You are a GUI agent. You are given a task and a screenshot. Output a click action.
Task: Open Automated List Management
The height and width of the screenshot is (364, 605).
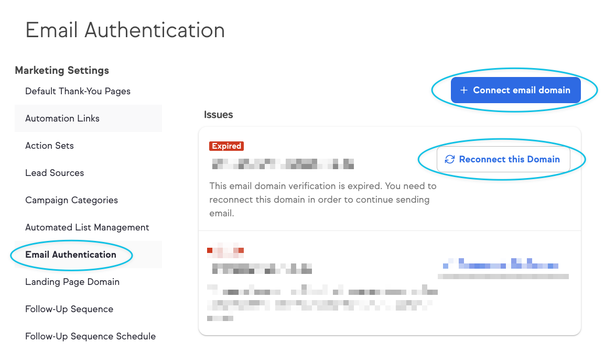(87, 227)
